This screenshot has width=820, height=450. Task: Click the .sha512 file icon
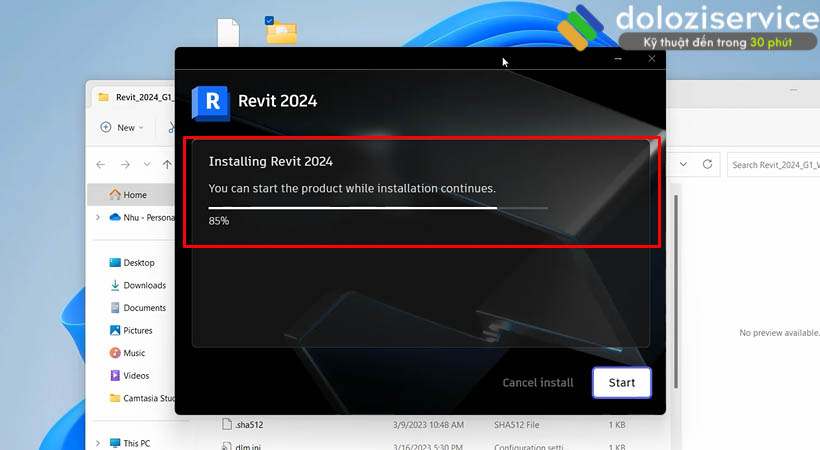(x=226, y=424)
